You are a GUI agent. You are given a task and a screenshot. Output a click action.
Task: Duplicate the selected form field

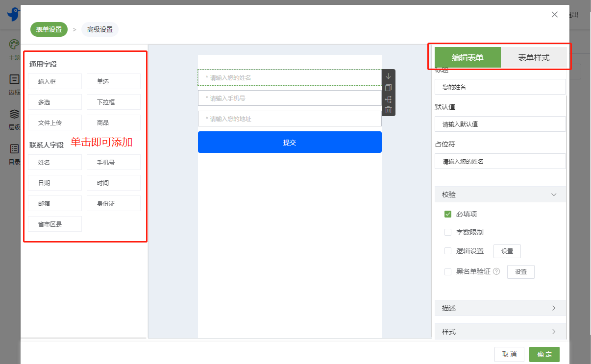click(x=389, y=88)
